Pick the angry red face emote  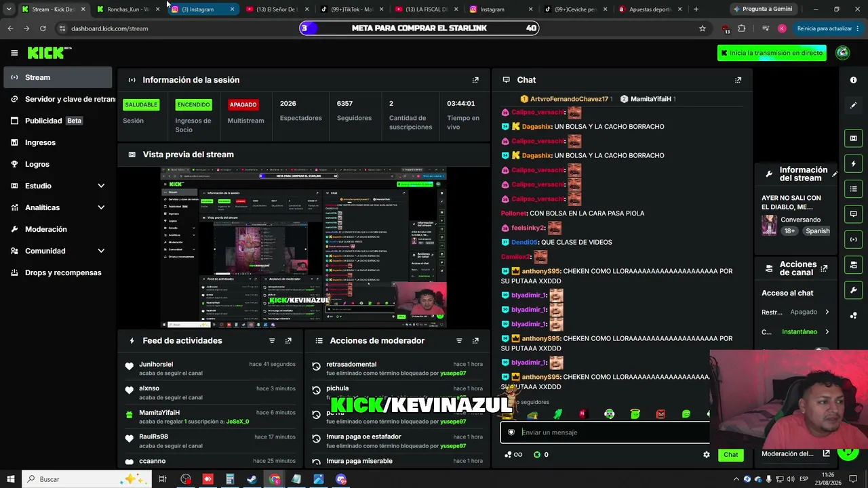coord(660,414)
